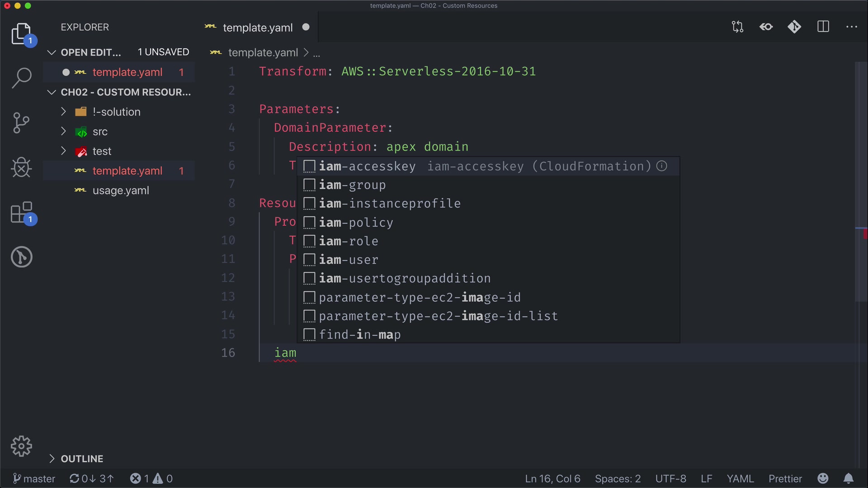The width and height of the screenshot is (868, 488).
Task: Open More Actions ellipsis menu
Action: [852, 27]
